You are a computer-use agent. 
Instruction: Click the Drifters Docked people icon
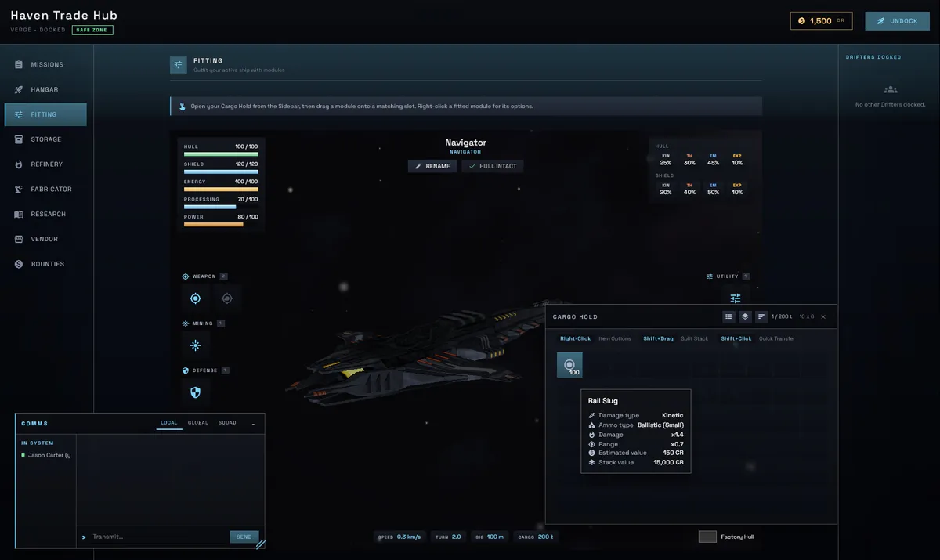(890, 89)
